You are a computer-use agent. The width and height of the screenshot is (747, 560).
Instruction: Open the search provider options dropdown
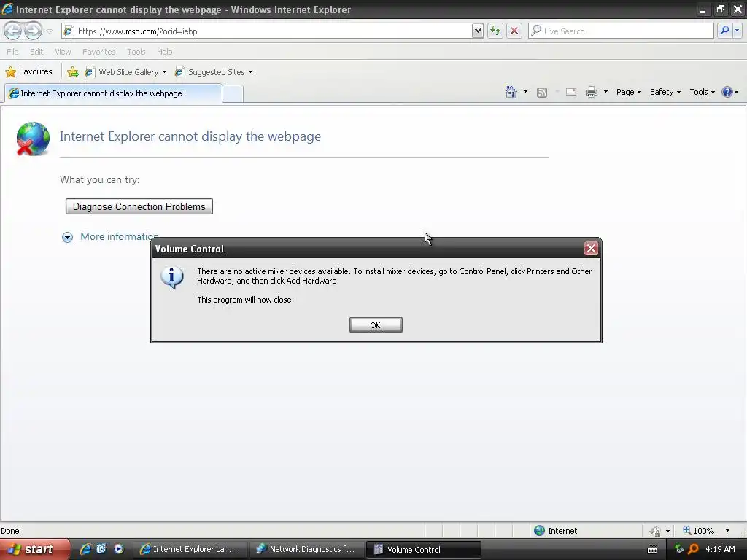click(737, 31)
